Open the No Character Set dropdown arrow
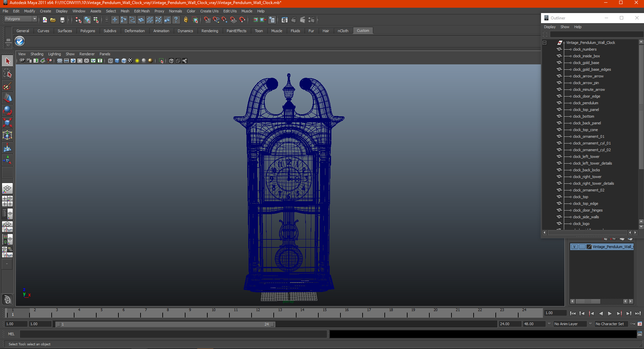Image resolution: width=644 pixels, height=349 pixels. click(590, 324)
